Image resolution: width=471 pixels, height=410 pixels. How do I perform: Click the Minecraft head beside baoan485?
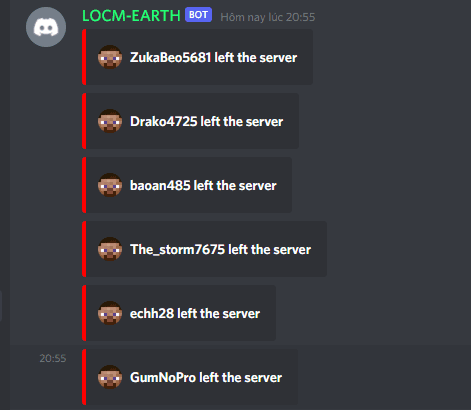(110, 185)
